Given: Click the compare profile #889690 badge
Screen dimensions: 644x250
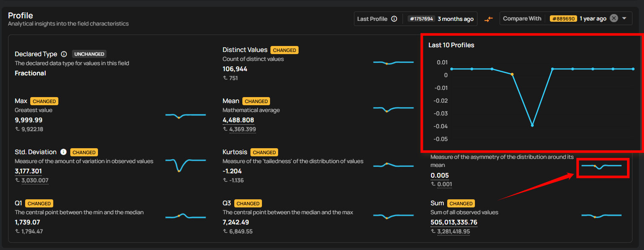Looking at the screenshot, I should (563, 19).
